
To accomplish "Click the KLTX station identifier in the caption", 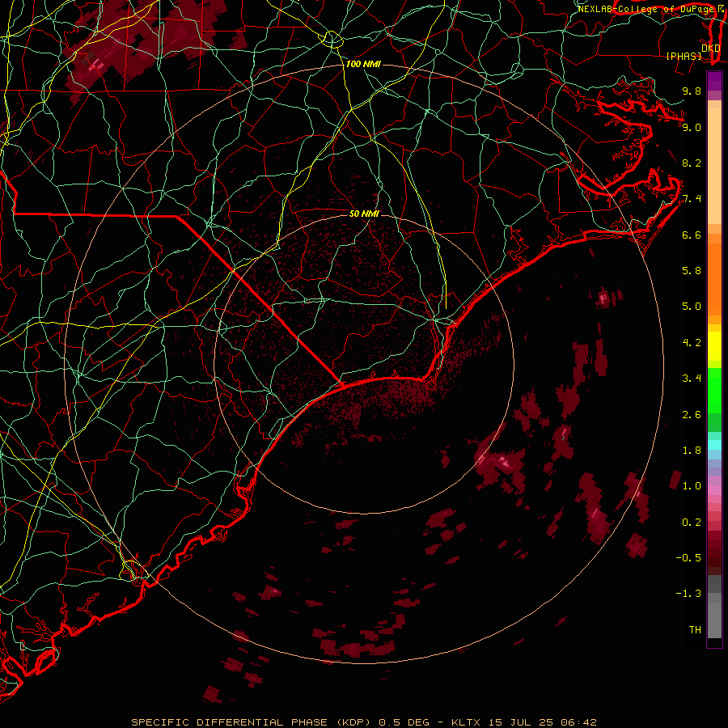I will [x=466, y=722].
